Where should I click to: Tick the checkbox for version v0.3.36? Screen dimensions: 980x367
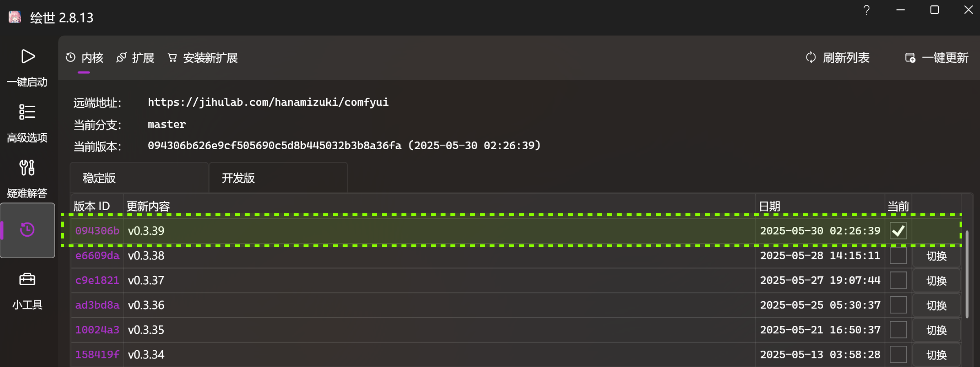(x=898, y=305)
